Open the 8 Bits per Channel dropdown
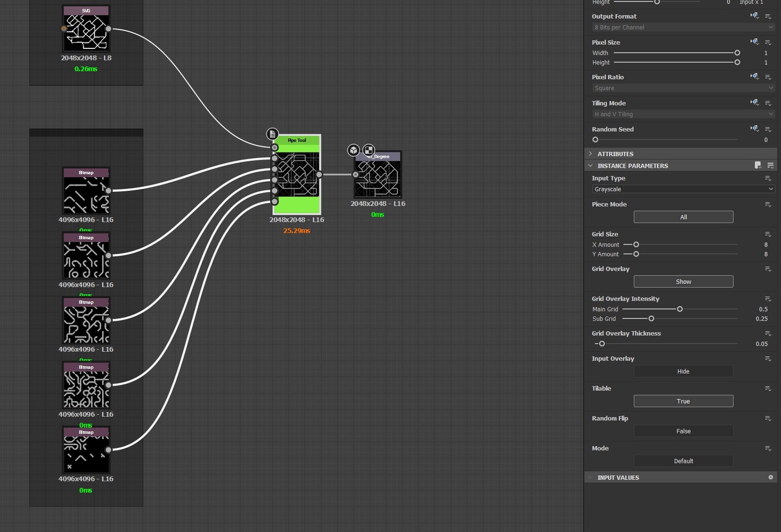Viewport: 781px width, 532px height. pyautogui.click(x=682, y=27)
